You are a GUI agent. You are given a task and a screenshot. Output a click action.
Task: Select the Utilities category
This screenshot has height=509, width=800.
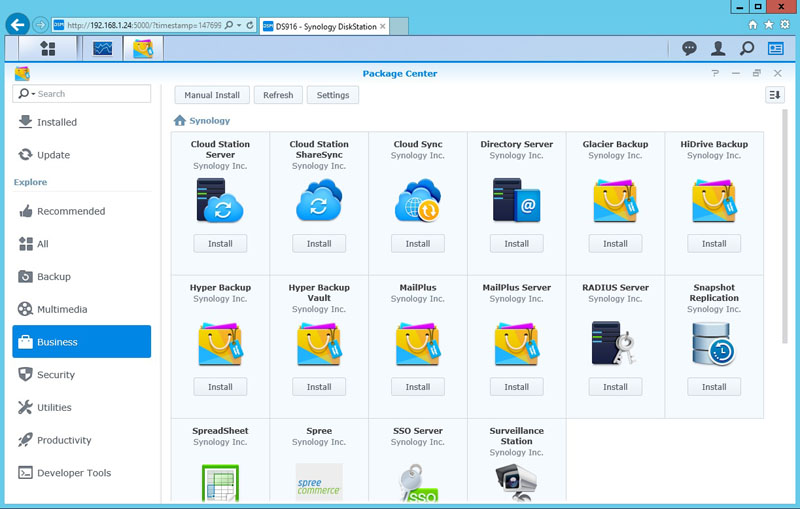[x=82, y=408]
